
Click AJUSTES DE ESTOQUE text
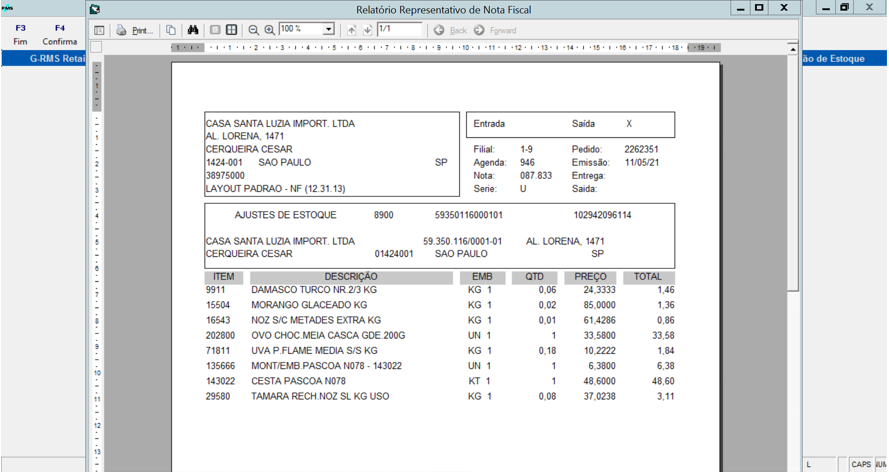pos(285,215)
